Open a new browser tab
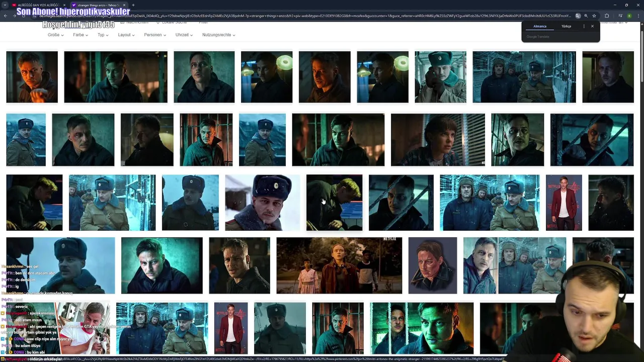The width and height of the screenshot is (644, 362). pyautogui.click(x=133, y=5)
